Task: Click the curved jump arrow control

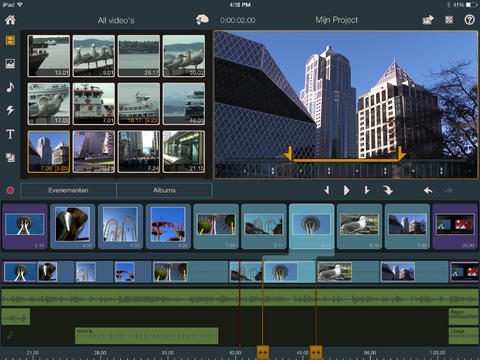Action: 388,190
